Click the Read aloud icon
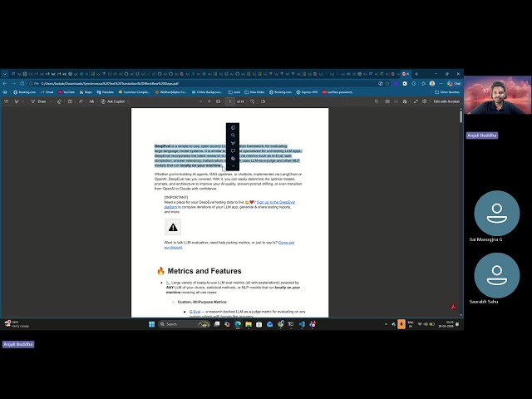Viewport: 532px width, 399px height. point(81,101)
